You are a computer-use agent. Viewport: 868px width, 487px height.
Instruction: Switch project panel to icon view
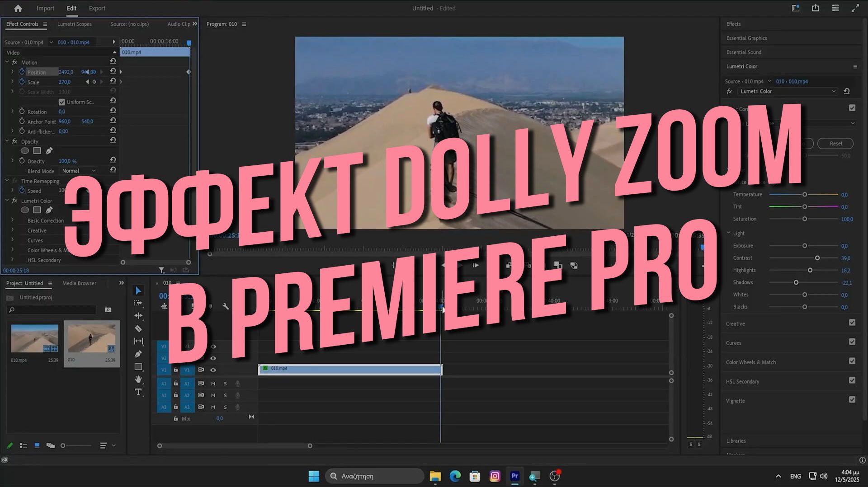37,445
